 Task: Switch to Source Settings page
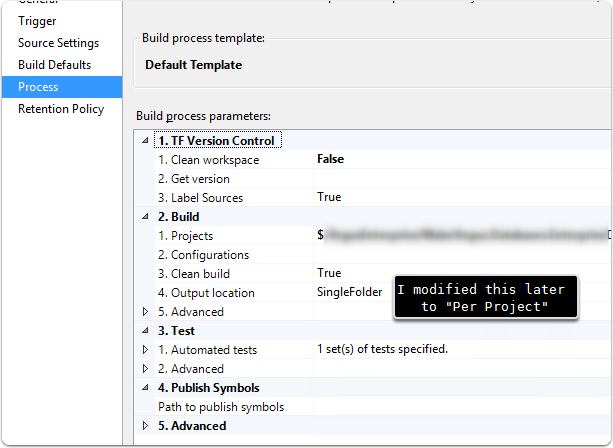[x=58, y=43]
